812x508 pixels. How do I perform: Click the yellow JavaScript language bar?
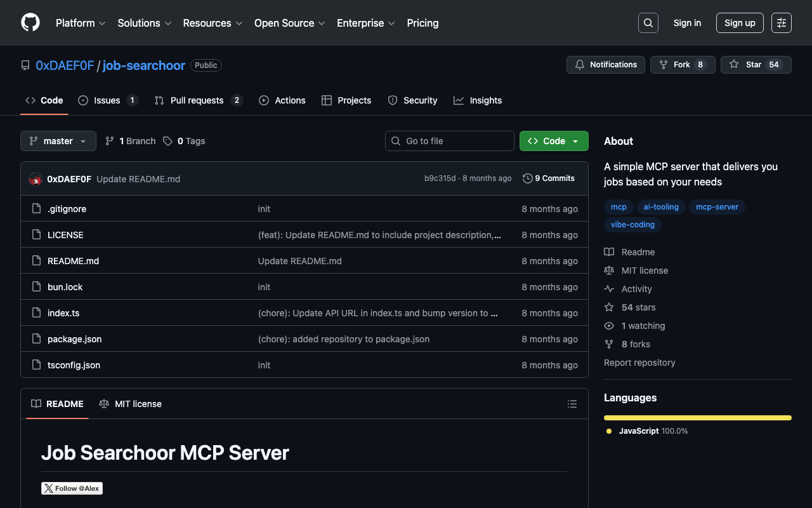[x=697, y=418]
